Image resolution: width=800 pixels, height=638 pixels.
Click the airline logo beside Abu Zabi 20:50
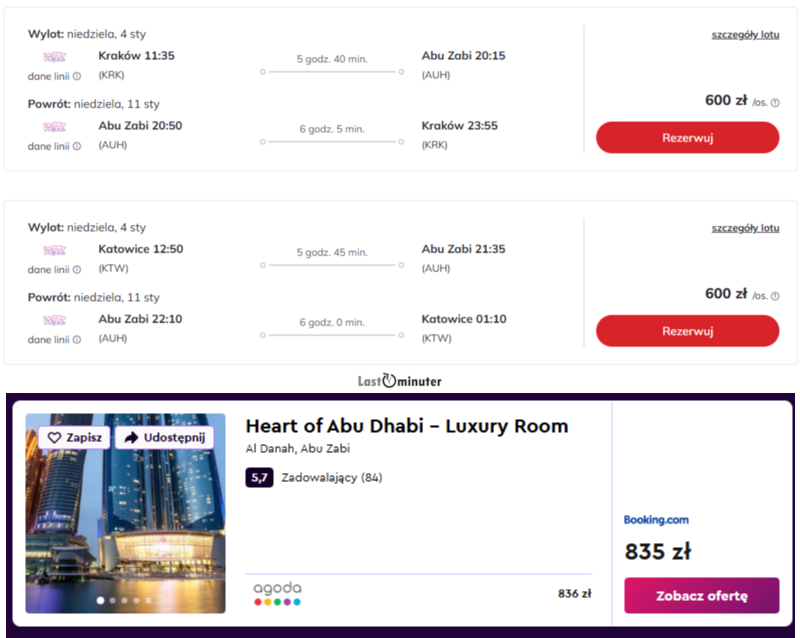point(54,127)
